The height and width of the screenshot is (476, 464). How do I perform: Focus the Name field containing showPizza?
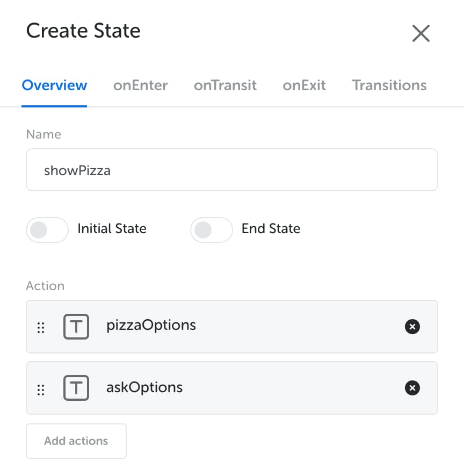[232, 170]
